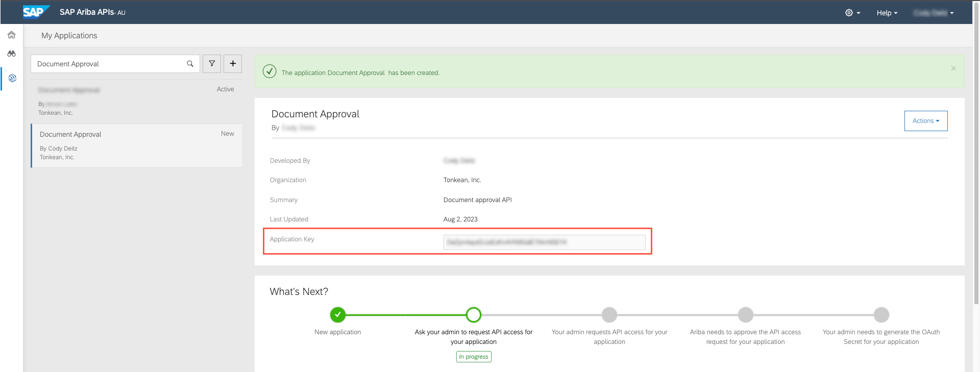This screenshot has width=980, height=372.
Task: Click the in-progress admin request step circle
Action: [x=473, y=315]
